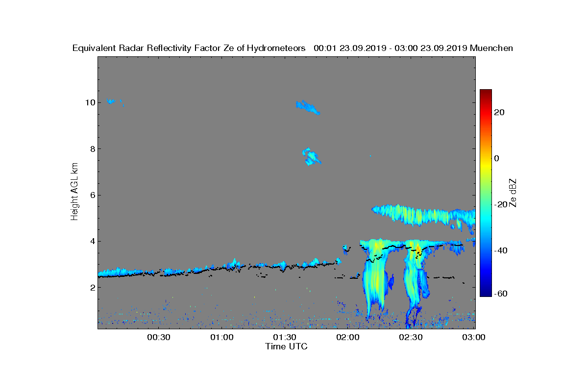The height and width of the screenshot is (392, 588).
Task: Click the colorbar value -20
Action: (501, 204)
